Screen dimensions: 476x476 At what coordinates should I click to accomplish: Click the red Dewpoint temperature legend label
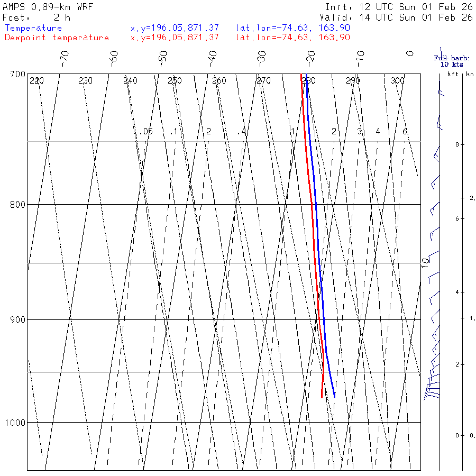(57, 38)
